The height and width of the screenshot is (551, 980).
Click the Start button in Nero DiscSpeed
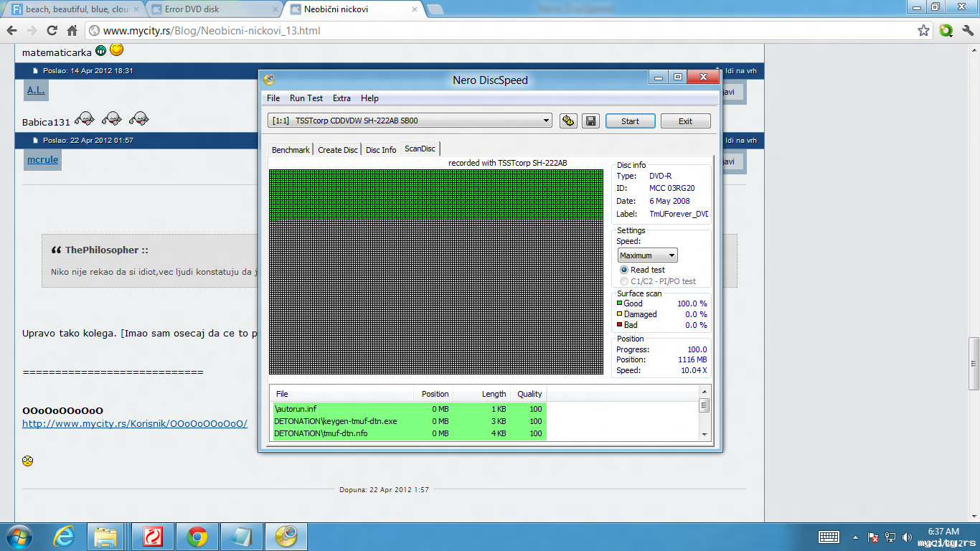tap(630, 121)
